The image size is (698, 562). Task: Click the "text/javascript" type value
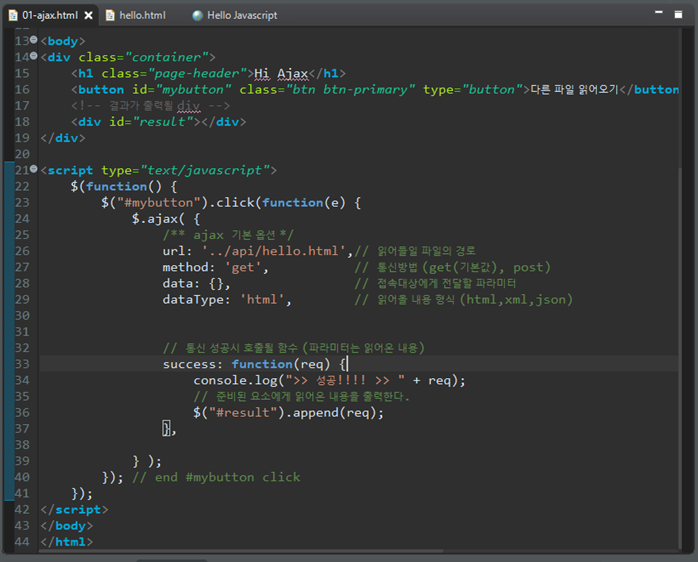[205, 170]
